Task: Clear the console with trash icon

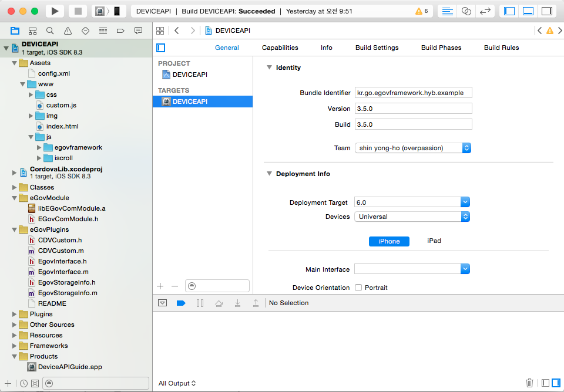Action: (x=529, y=383)
